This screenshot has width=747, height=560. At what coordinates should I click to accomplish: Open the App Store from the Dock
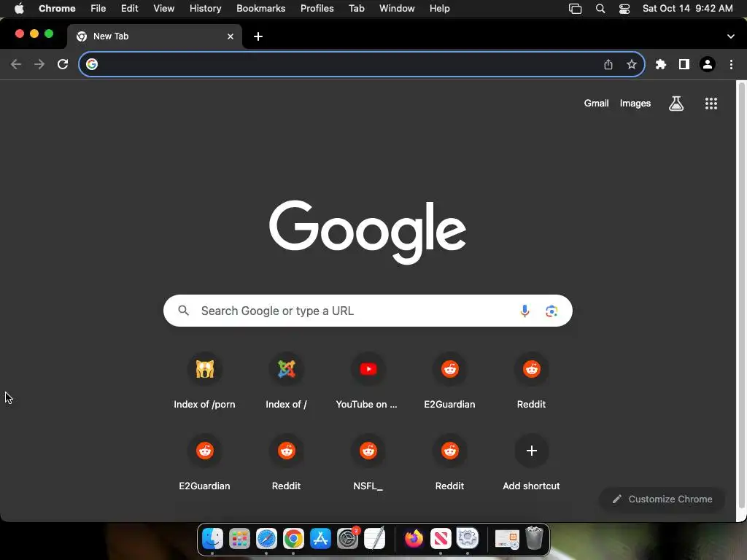pyautogui.click(x=320, y=539)
